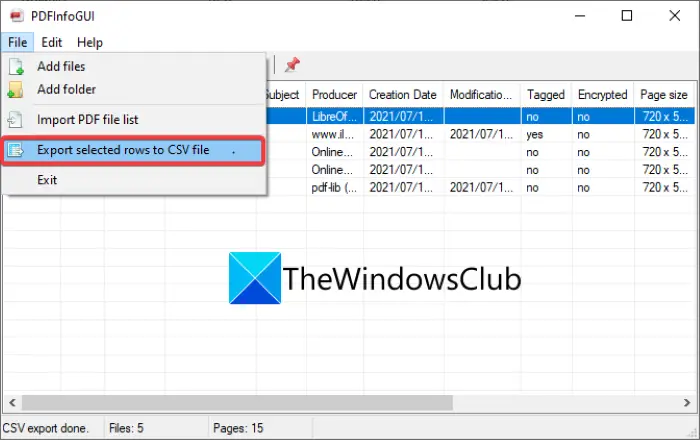This screenshot has width=700, height=440.
Task: Click the Tagged column header
Action: point(546,95)
